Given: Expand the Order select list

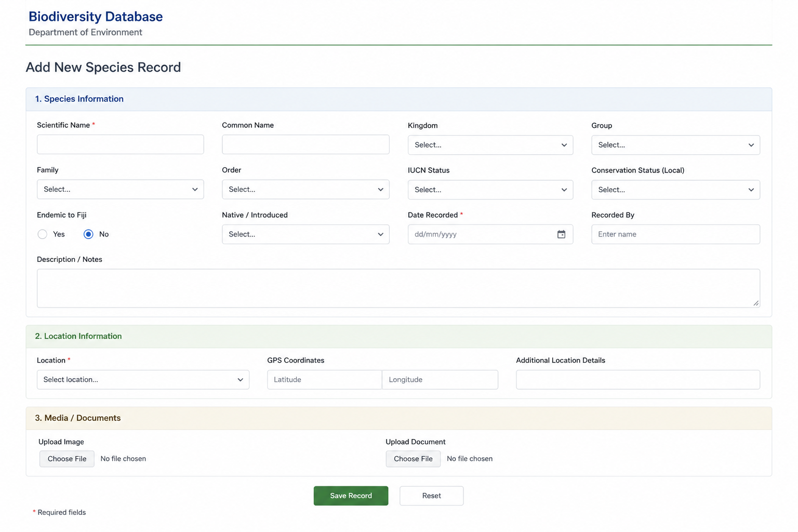Looking at the screenshot, I should click(x=305, y=190).
